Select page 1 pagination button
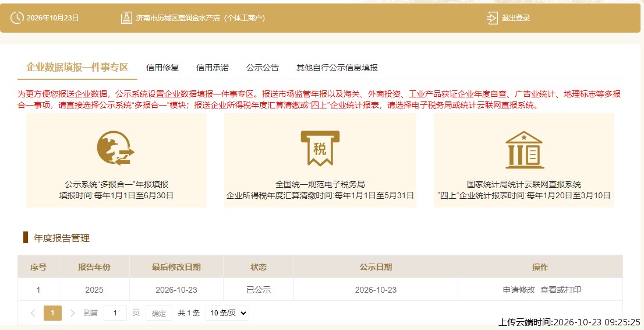This screenshot has height=330, width=644. pyautogui.click(x=52, y=313)
